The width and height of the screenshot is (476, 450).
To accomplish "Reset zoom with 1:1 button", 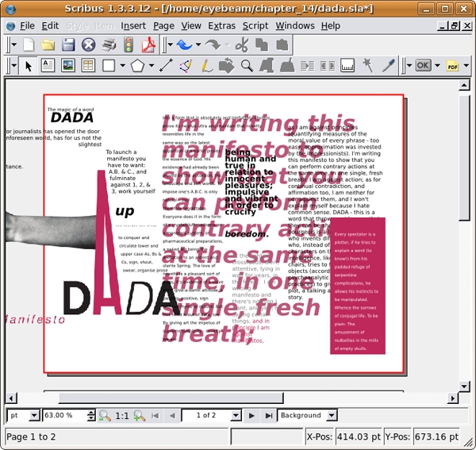I will click(x=122, y=415).
